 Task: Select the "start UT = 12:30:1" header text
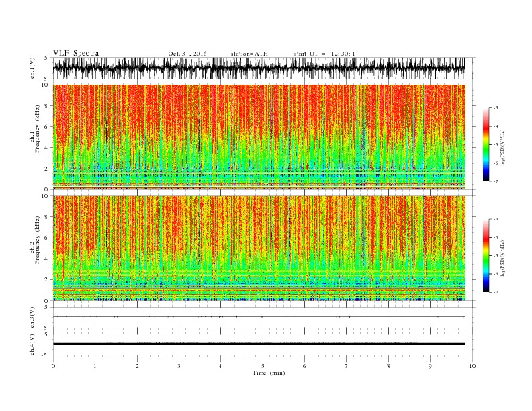(x=324, y=54)
